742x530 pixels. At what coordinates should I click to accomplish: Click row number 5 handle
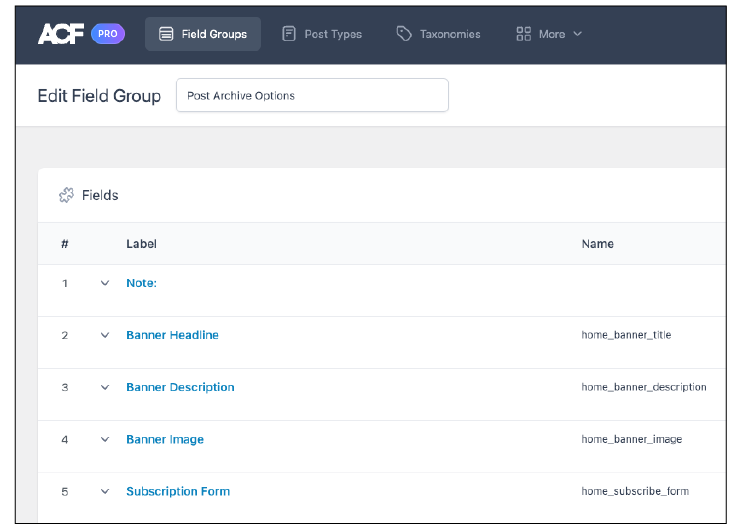pos(65,492)
